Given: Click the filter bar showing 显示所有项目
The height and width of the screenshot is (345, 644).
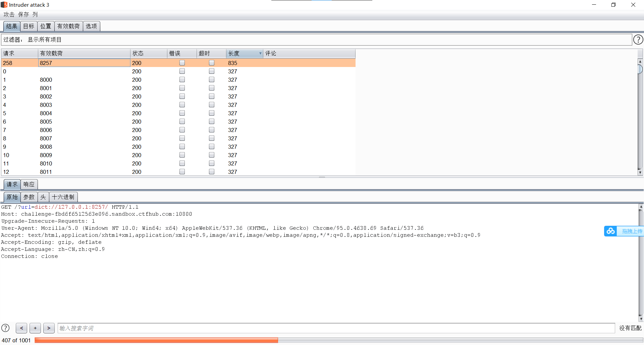Looking at the screenshot, I should 315,40.
